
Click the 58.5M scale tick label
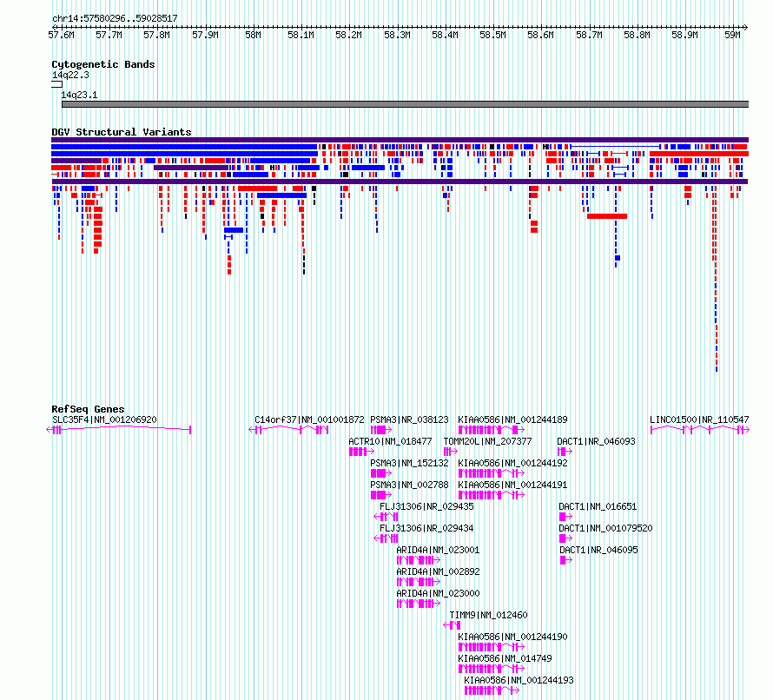tap(493, 35)
